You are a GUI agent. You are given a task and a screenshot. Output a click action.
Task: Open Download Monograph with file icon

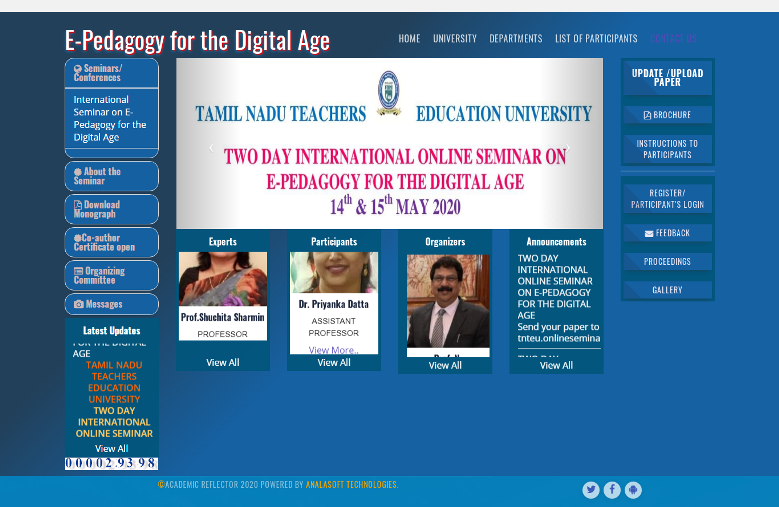pos(111,209)
